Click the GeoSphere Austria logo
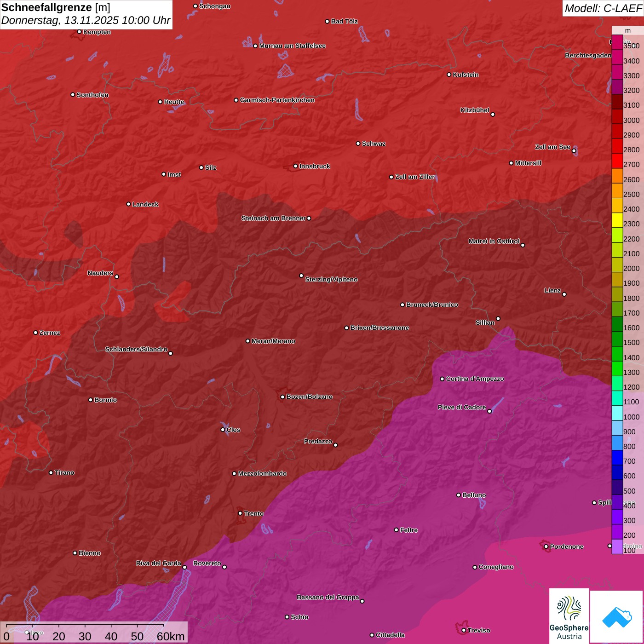 click(569, 616)
